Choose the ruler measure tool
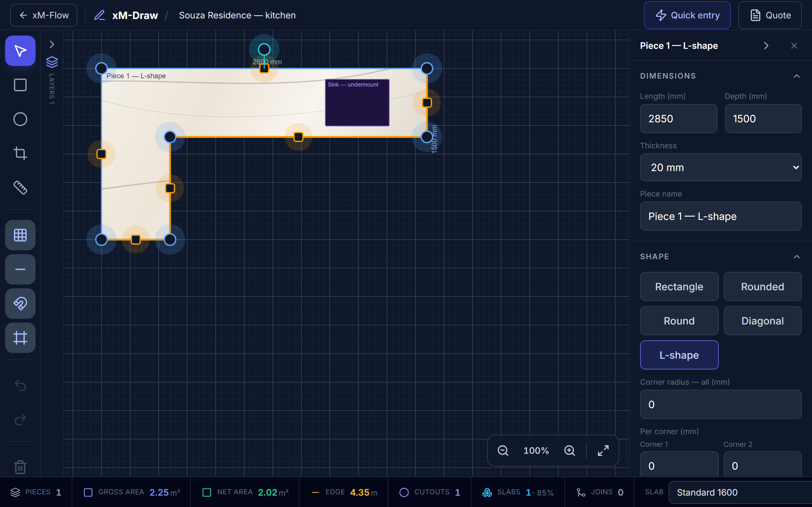Image resolution: width=812 pixels, height=507 pixels. [x=20, y=188]
